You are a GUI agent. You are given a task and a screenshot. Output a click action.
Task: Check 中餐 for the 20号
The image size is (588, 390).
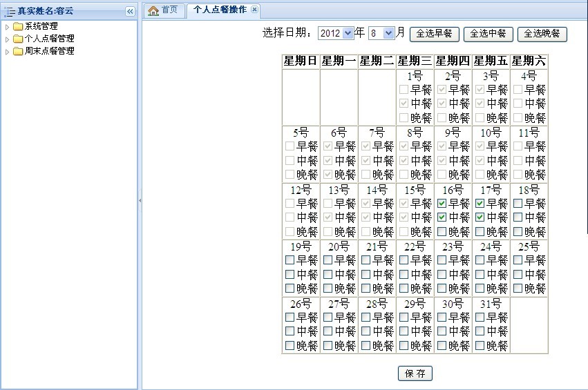tap(328, 275)
